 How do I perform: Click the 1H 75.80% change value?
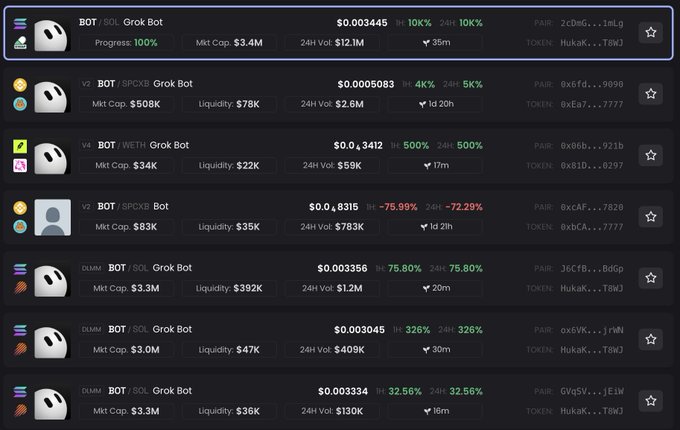click(x=405, y=268)
